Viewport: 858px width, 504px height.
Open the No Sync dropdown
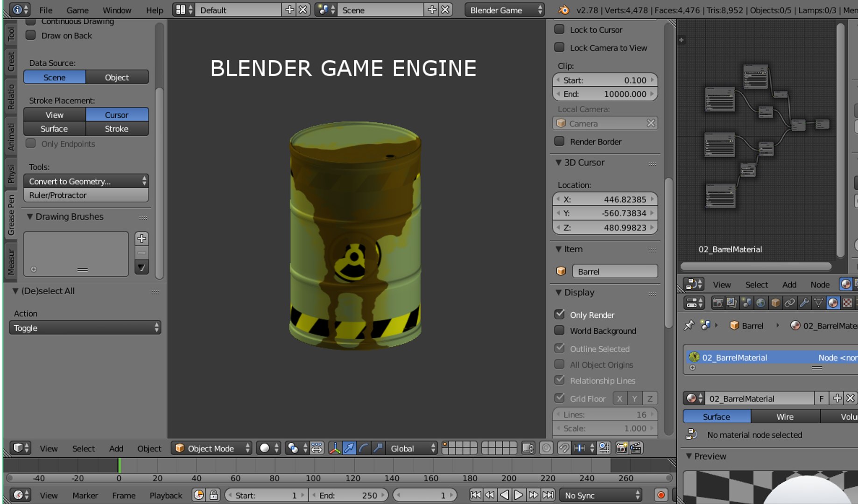(601, 495)
